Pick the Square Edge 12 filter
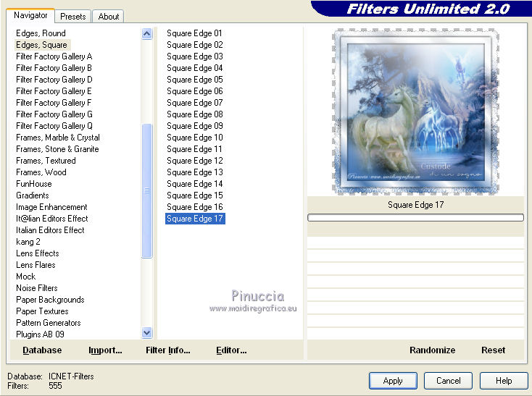 point(195,160)
